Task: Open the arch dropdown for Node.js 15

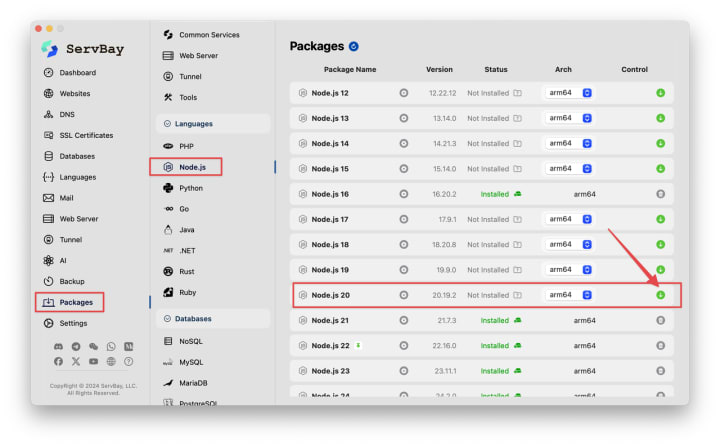Action: point(569,169)
